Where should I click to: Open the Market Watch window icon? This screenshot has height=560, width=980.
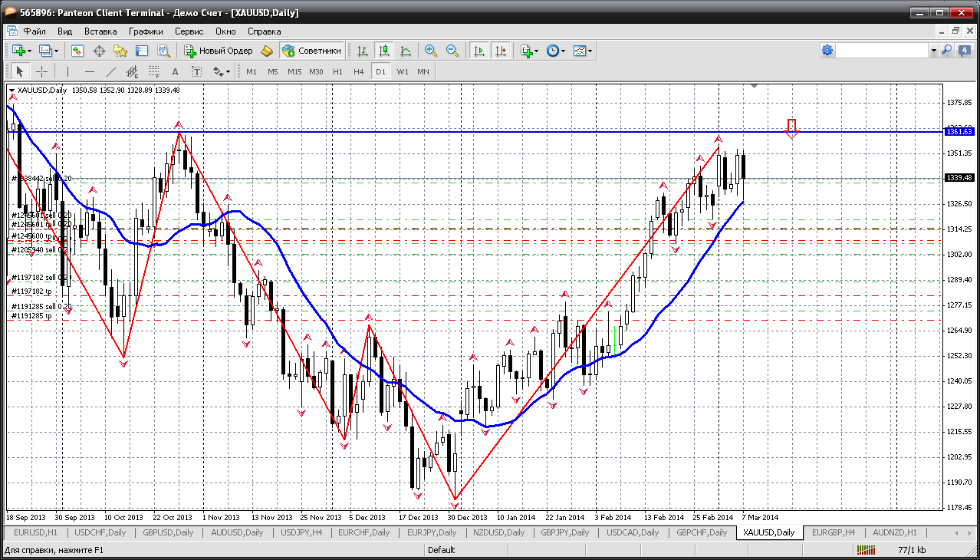pos(77,51)
